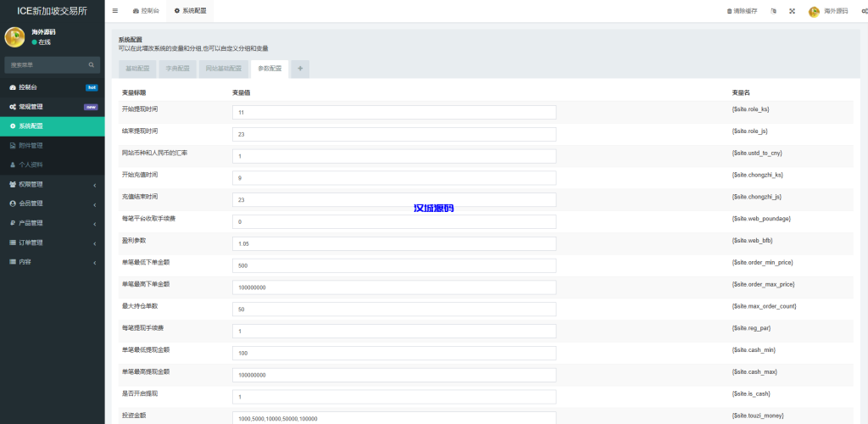Expand the 会员管理 sidebar menu
The image size is (868, 424).
[x=51, y=204]
